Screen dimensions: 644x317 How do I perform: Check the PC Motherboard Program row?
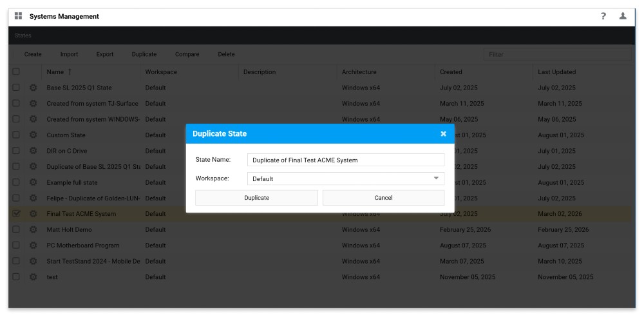pos(15,245)
